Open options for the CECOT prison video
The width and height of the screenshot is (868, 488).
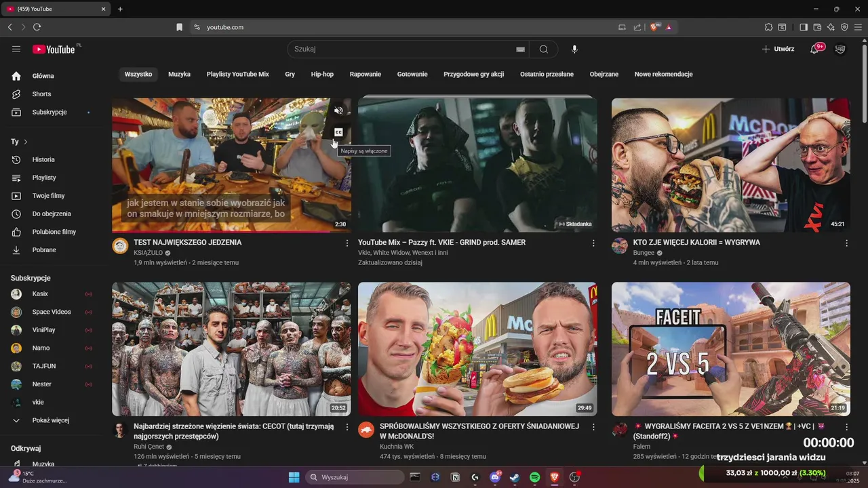click(x=347, y=427)
